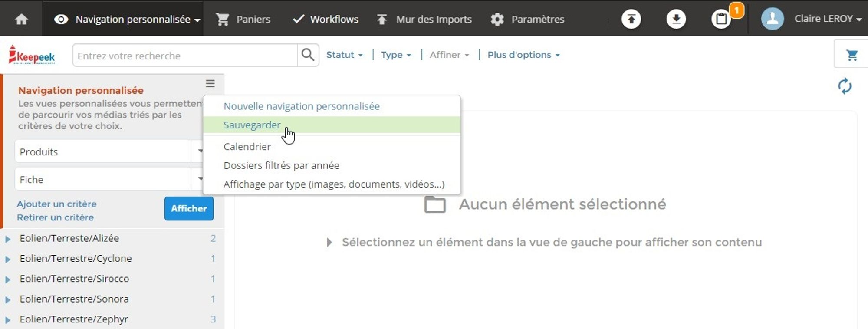Select Dossiers filtrés par année entry

tap(281, 165)
